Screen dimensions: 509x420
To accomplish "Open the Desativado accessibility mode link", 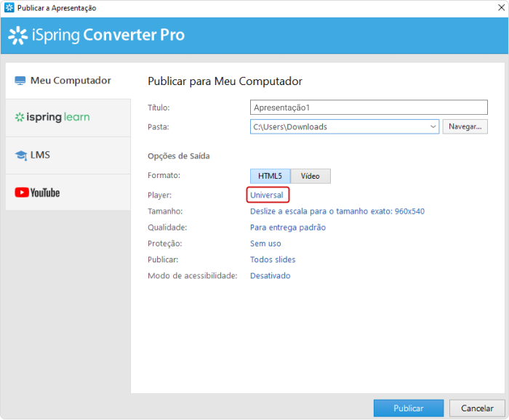I will 270,275.
